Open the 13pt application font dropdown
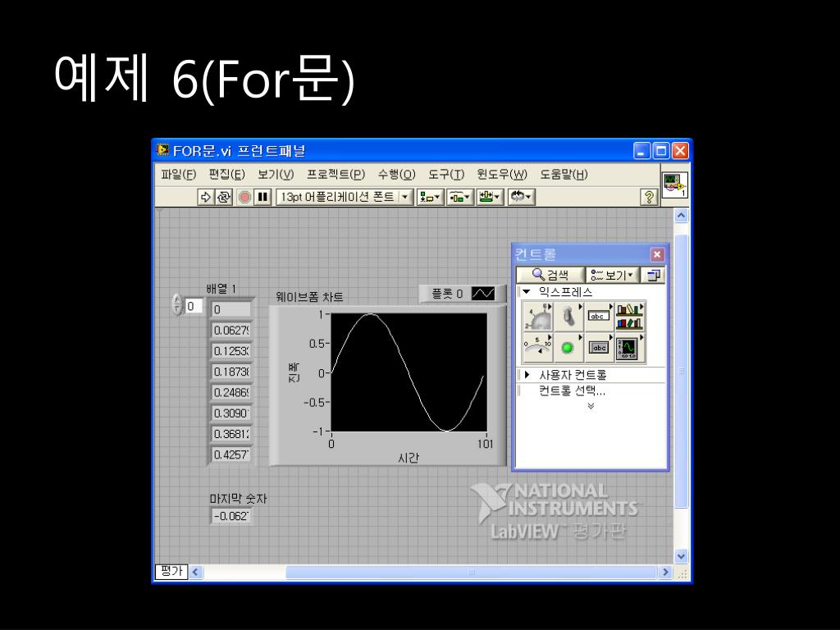This screenshot has width=840, height=630. click(x=345, y=197)
